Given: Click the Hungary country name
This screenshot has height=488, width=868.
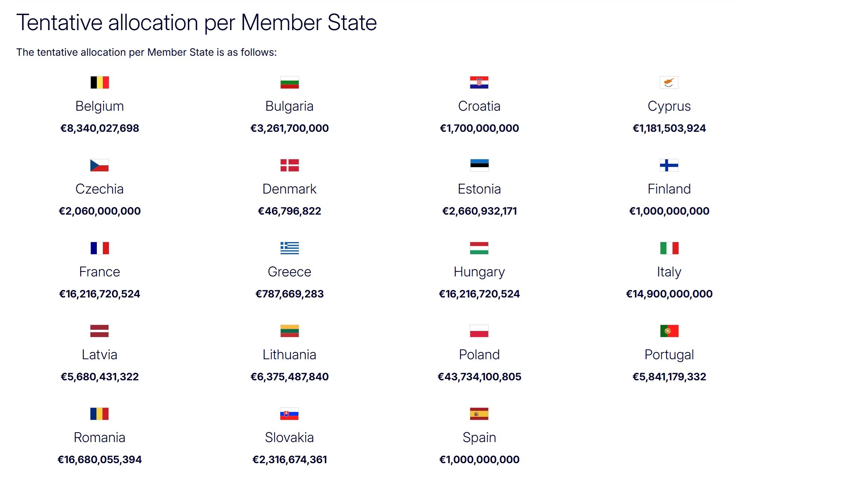Looking at the screenshot, I should point(479,272).
